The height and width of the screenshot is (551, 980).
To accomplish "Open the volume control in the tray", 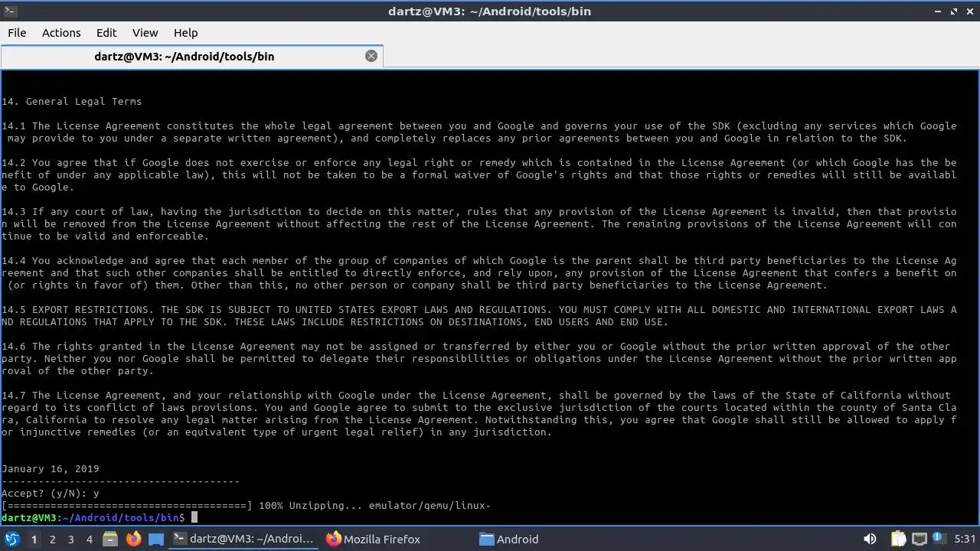I will pyautogui.click(x=870, y=539).
